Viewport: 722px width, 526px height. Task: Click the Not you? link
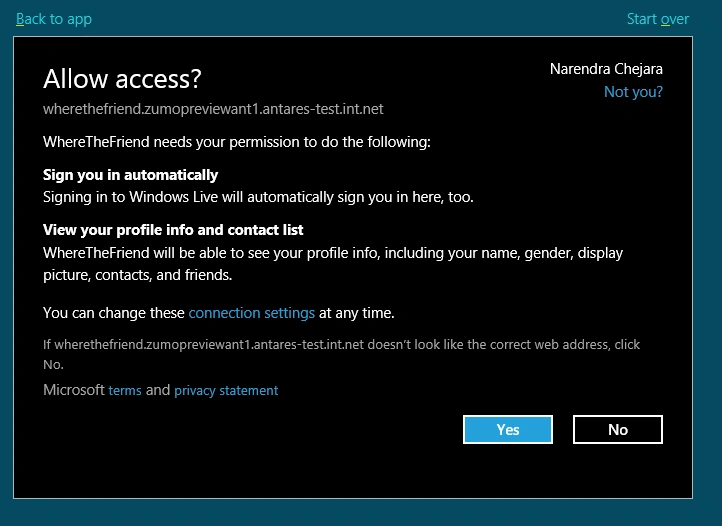(633, 92)
